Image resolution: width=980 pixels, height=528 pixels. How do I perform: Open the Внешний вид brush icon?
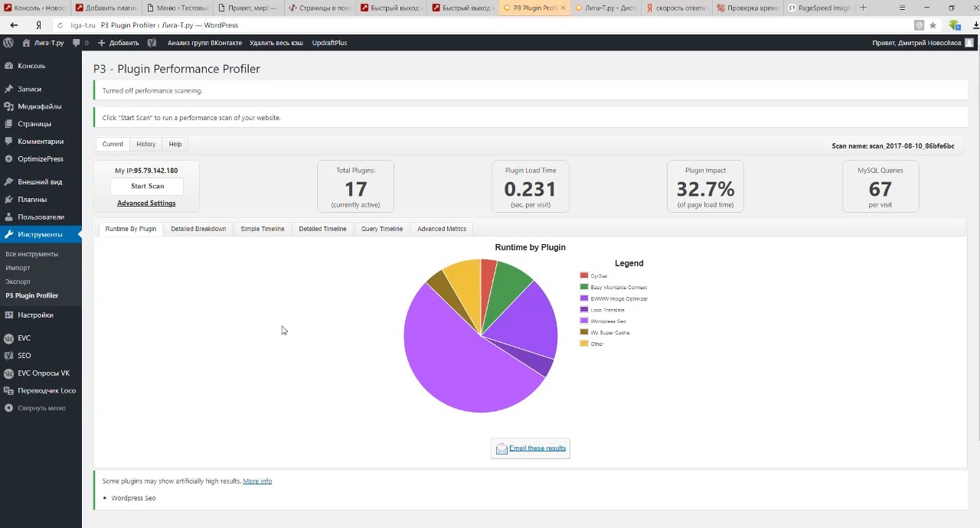(x=8, y=182)
